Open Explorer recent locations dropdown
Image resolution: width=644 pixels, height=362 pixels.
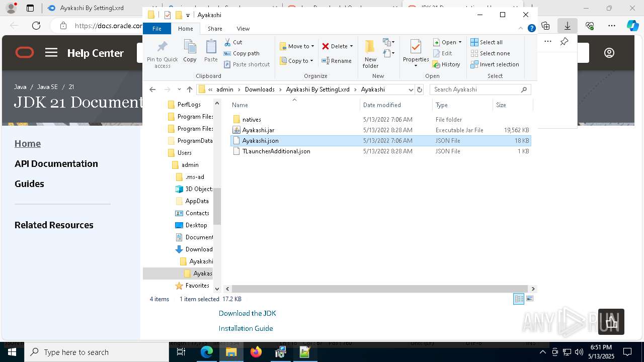pyautogui.click(x=179, y=89)
